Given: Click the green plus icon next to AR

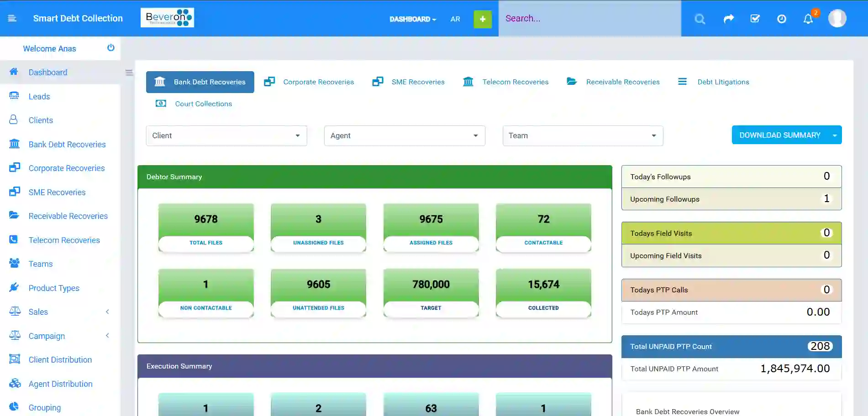Looking at the screenshot, I should (482, 19).
